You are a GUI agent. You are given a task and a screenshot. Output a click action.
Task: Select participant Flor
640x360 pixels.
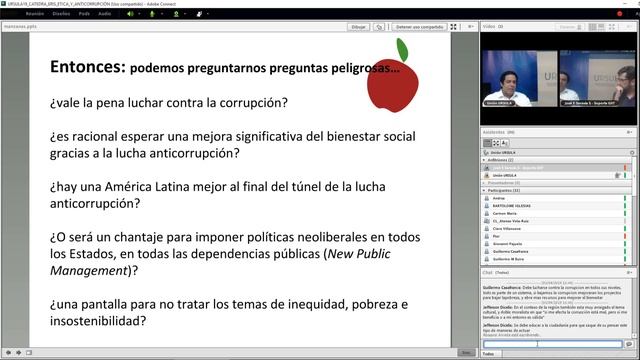(556, 236)
